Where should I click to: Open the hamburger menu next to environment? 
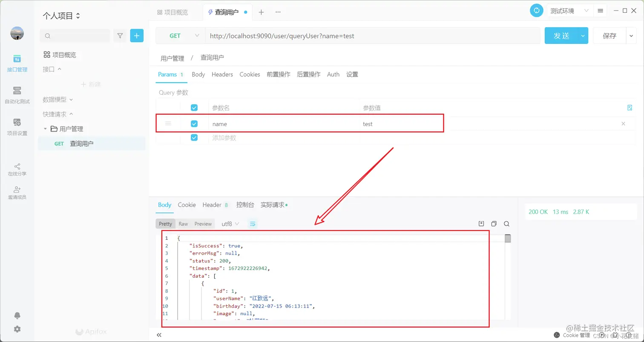point(600,11)
